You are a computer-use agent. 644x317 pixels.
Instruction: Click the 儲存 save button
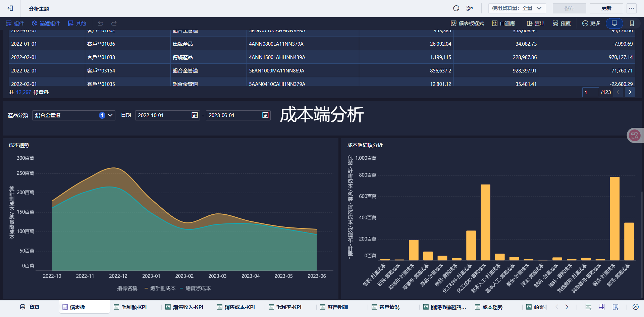[x=569, y=8]
